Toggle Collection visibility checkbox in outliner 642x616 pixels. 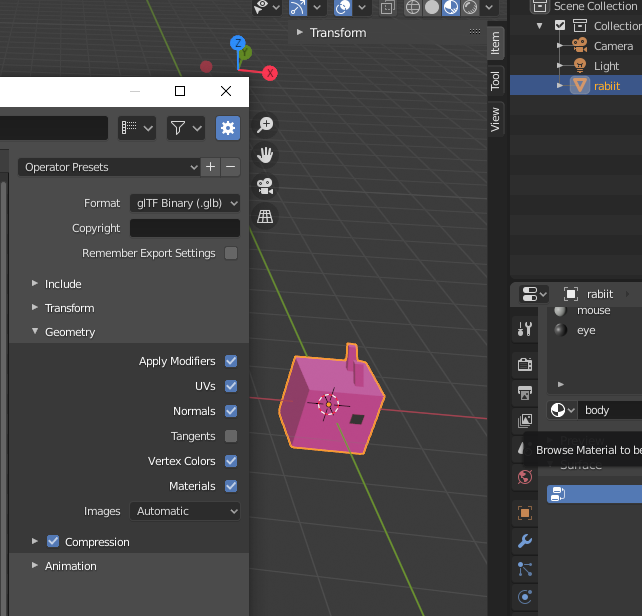pyautogui.click(x=560, y=25)
